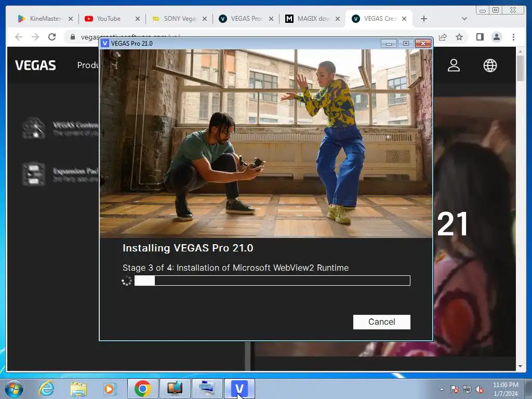Screen dimensions: 532x399
Task: Share the page from address bar
Action: [x=443, y=37]
